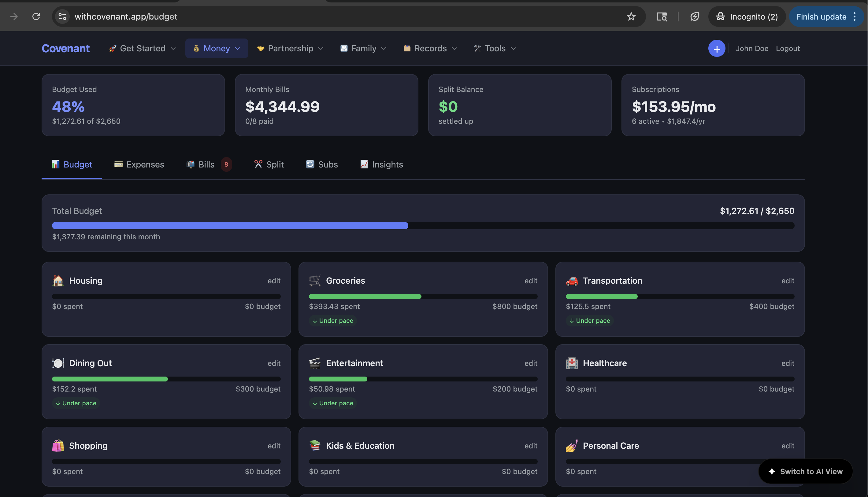
Task: Open the Bills tab
Action: pyautogui.click(x=206, y=164)
